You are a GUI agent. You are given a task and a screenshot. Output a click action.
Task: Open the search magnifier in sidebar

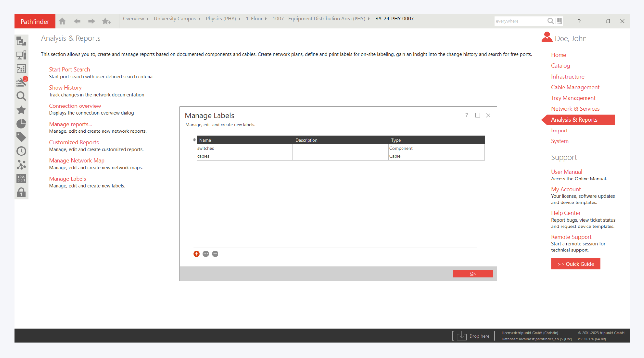pyautogui.click(x=21, y=96)
